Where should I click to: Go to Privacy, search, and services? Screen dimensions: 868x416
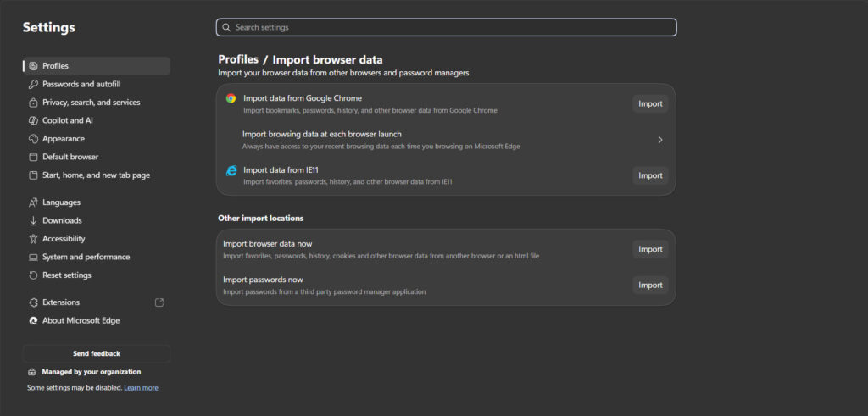[97, 103]
